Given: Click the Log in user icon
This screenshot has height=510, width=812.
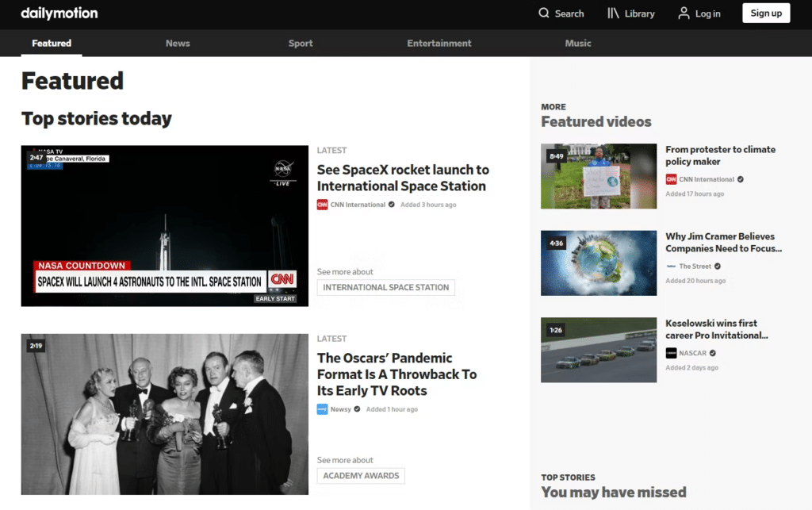Looking at the screenshot, I should [684, 13].
